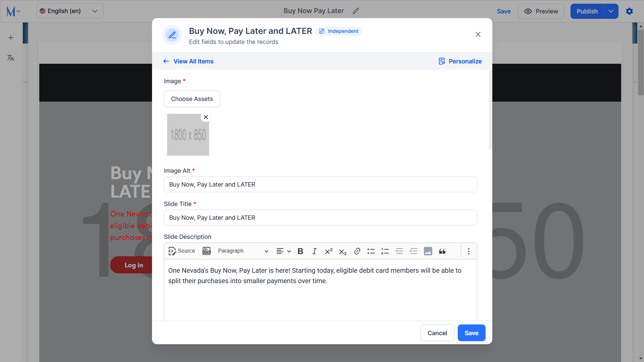Open the Paragraph style dropdown
This screenshot has width=644, height=362.
[243, 251]
